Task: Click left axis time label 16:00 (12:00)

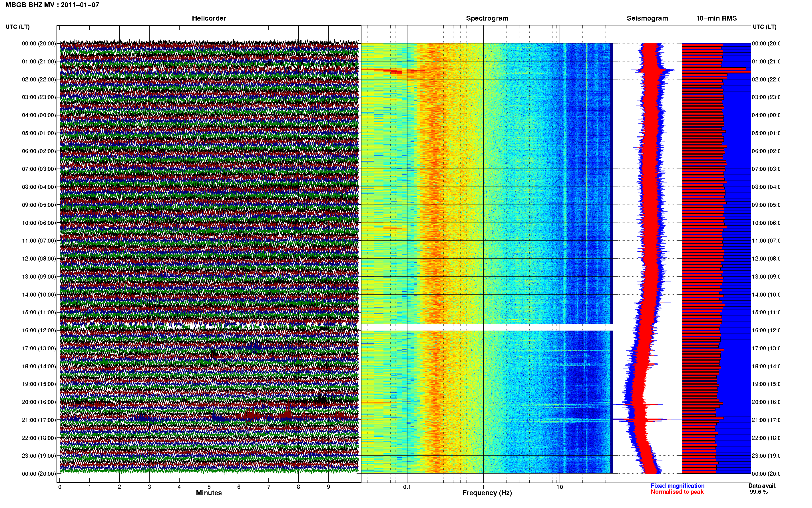Action: (x=39, y=331)
